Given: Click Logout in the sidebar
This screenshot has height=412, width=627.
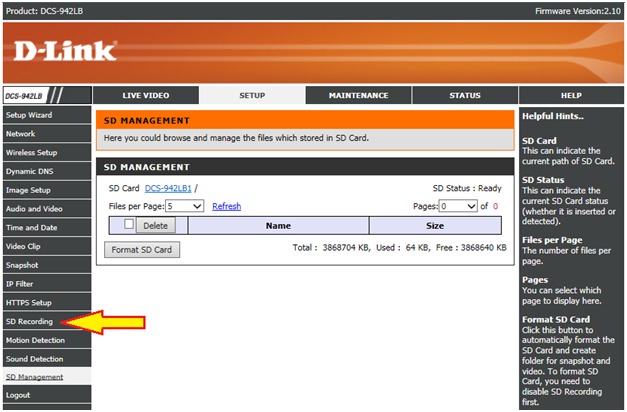Looking at the screenshot, I should (18, 396).
